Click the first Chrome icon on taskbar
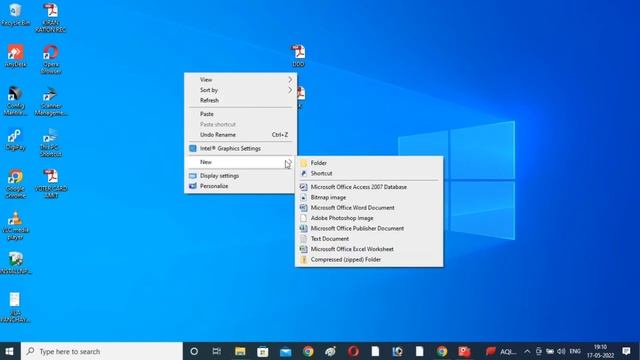The image size is (640, 360). (308, 351)
